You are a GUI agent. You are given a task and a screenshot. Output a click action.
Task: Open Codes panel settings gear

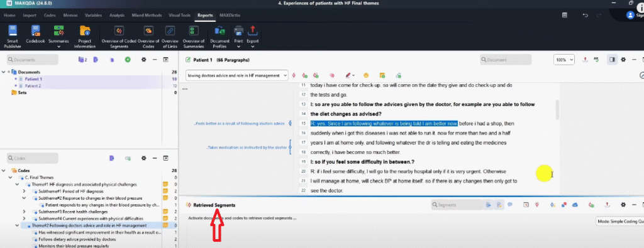pos(144,158)
